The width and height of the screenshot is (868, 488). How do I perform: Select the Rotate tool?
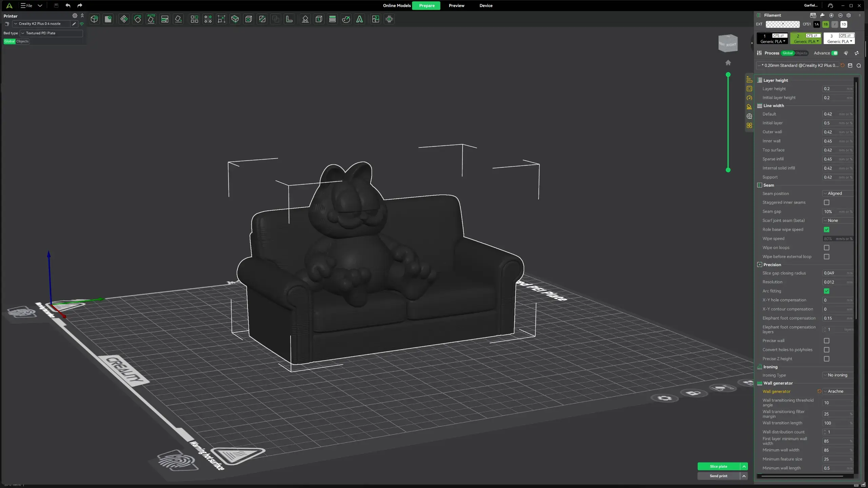pos(138,19)
